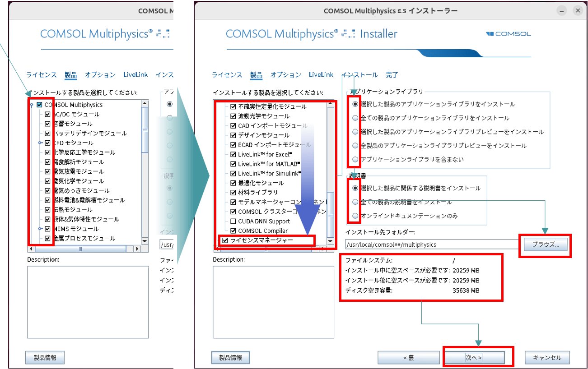
Task: Open 製品 tab in right window
Action: [256, 75]
